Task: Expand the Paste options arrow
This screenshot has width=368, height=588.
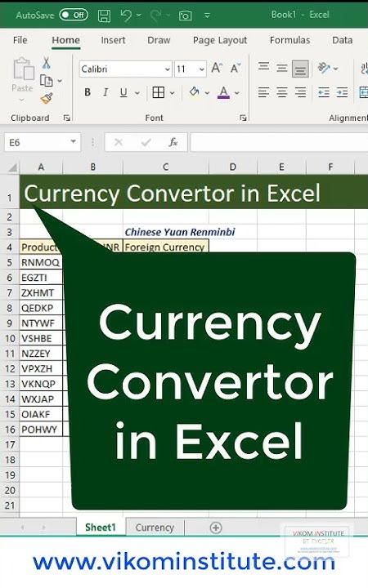Action: 22,100
